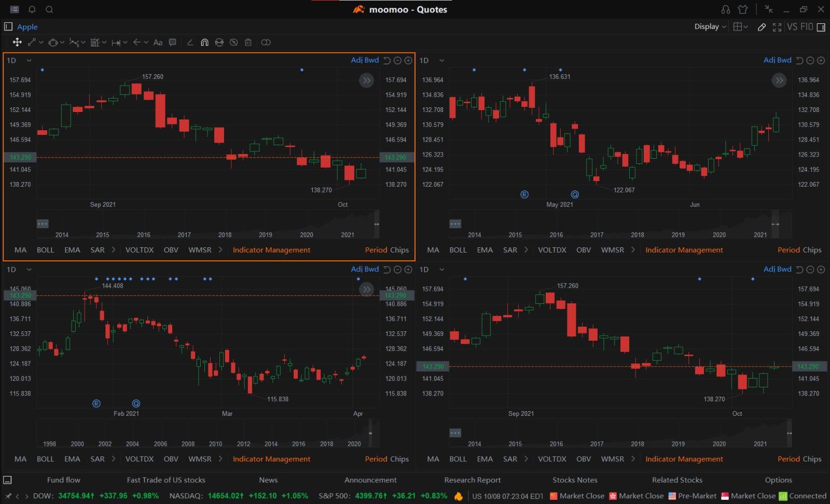Click the pencil edit drawing icon in toolbar
830x504 pixels.
190,43
